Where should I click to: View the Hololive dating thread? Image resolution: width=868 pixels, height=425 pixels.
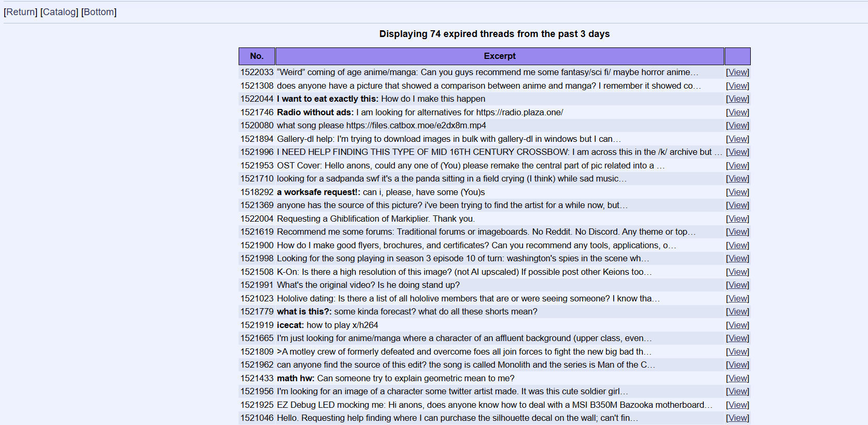738,299
